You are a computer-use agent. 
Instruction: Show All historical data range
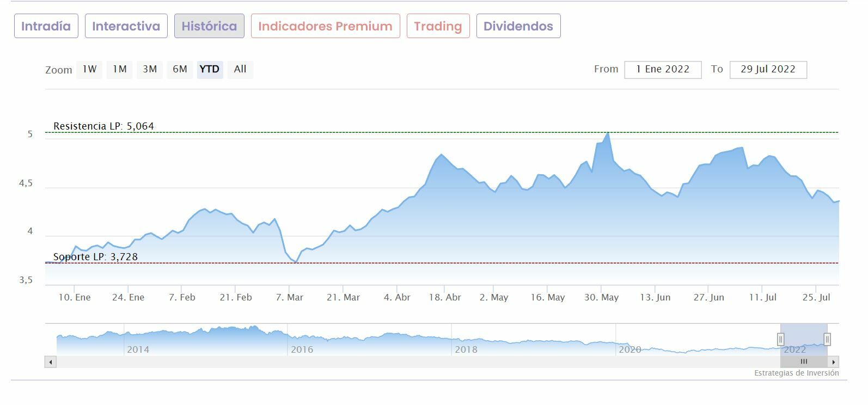pos(240,69)
